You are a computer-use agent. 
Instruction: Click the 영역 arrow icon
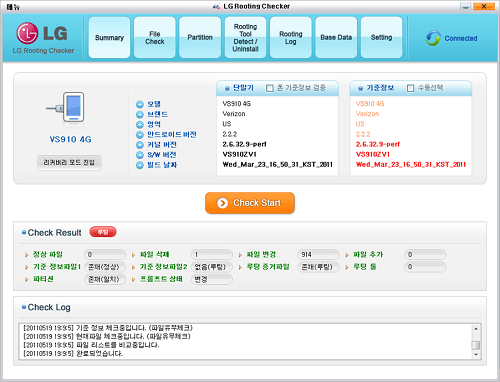(x=140, y=125)
